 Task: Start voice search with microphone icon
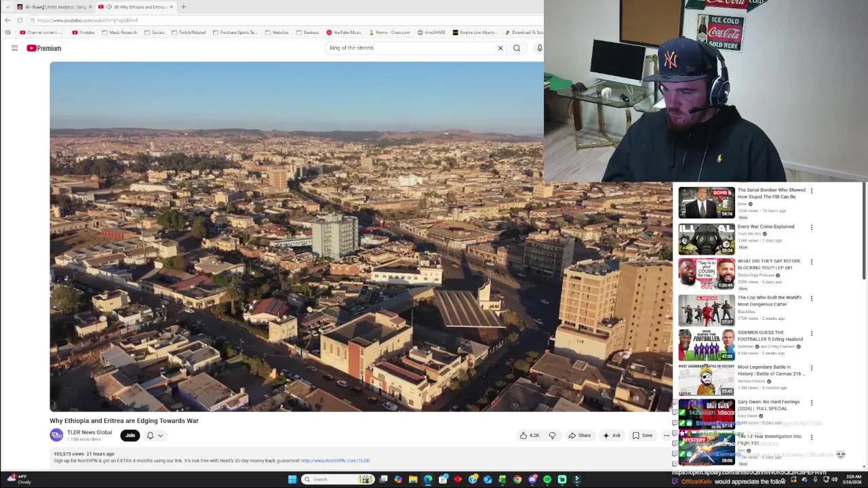[539, 48]
